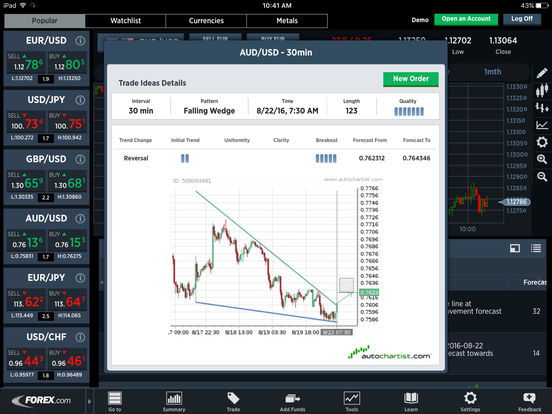The height and width of the screenshot is (414, 552).
Task: Tap USD/JPY BUY price tile
Action: coord(67,122)
